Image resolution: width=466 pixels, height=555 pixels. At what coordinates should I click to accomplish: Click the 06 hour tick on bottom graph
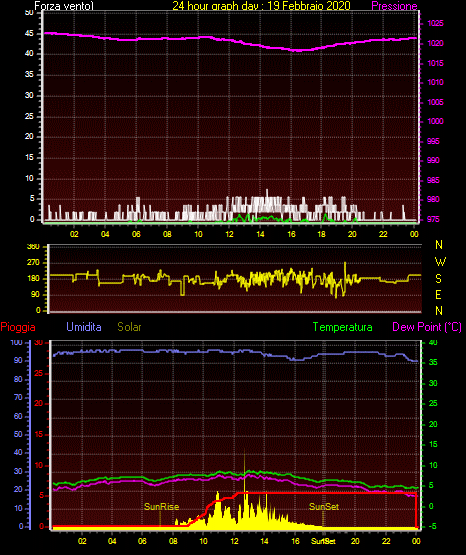coord(142,541)
